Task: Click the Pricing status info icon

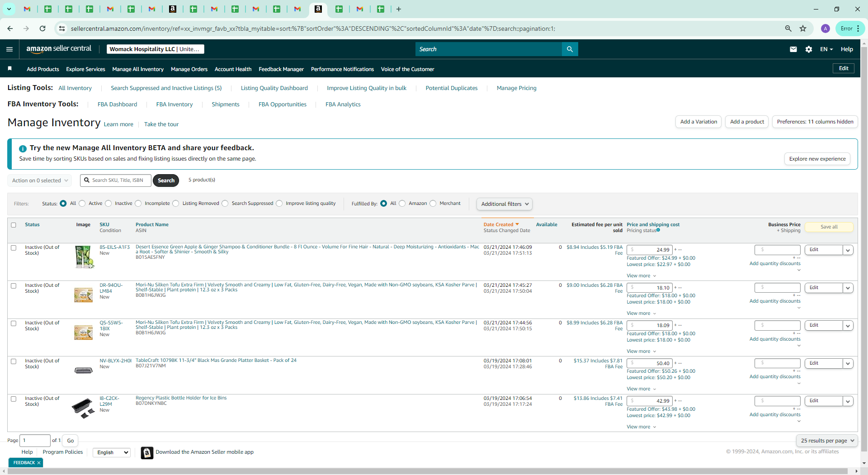Action: pyautogui.click(x=658, y=230)
